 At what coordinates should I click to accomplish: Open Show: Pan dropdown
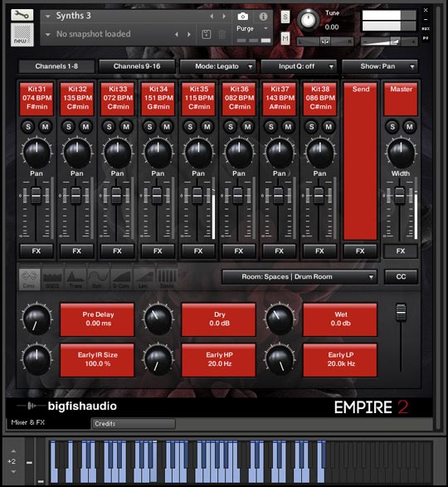point(380,66)
